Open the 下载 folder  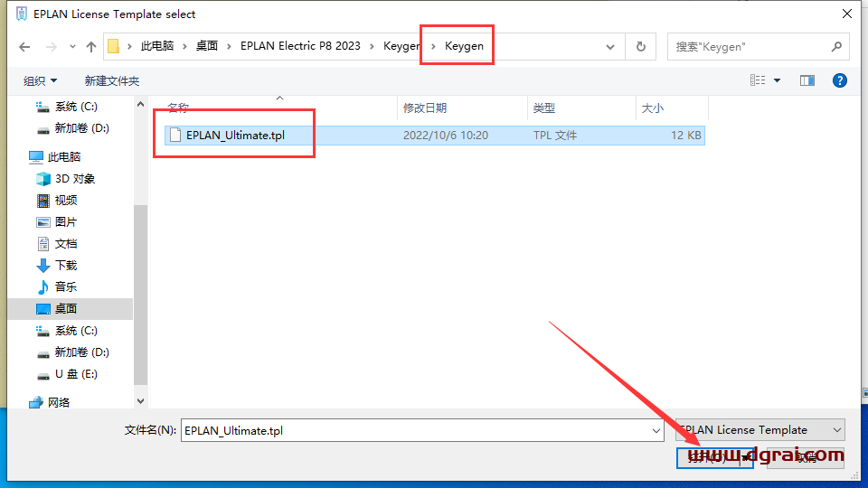[x=57, y=266]
